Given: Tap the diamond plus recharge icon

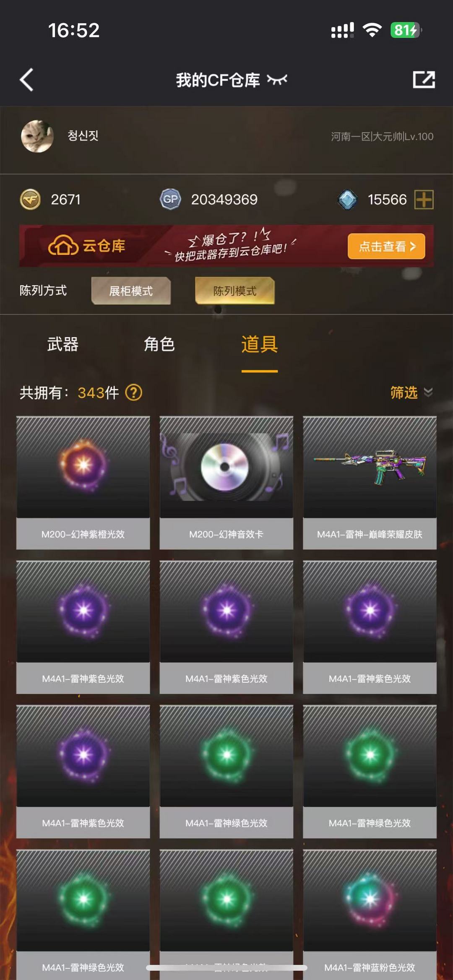Looking at the screenshot, I should point(424,199).
